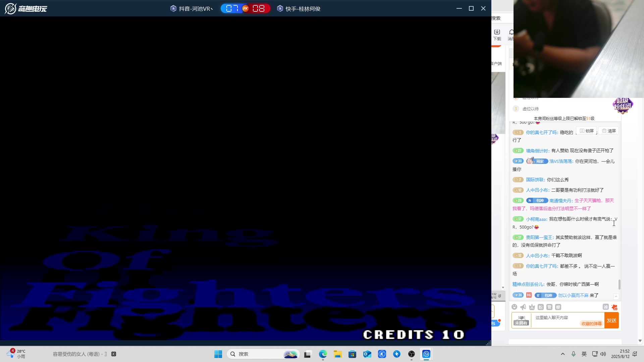Click the 奇趣电玩 logo in title bar
The width and height of the screenshot is (644, 362).
[x=26, y=8]
